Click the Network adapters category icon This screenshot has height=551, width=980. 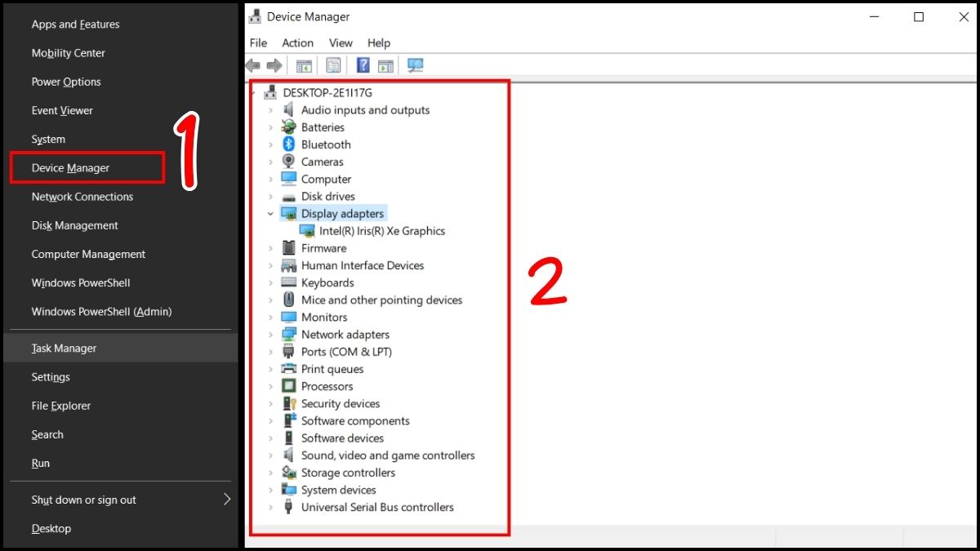[x=288, y=334]
